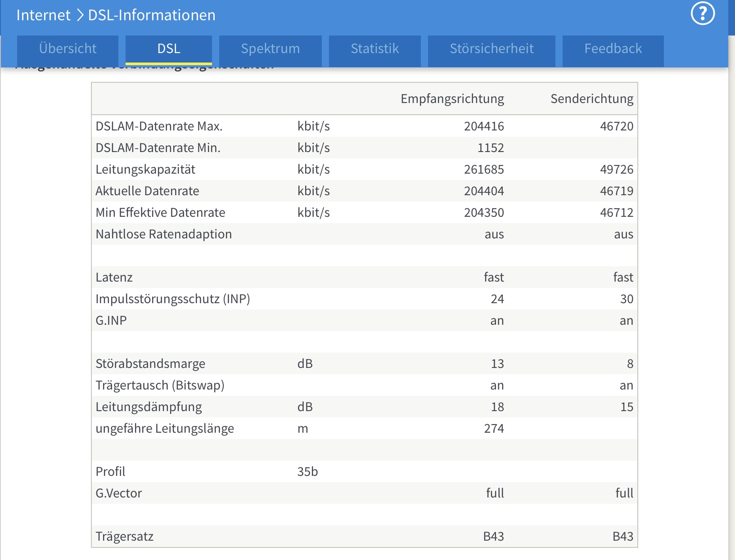The width and height of the screenshot is (735, 560).
Task: Select the Min Effektive Datenrate label
Action: click(160, 213)
